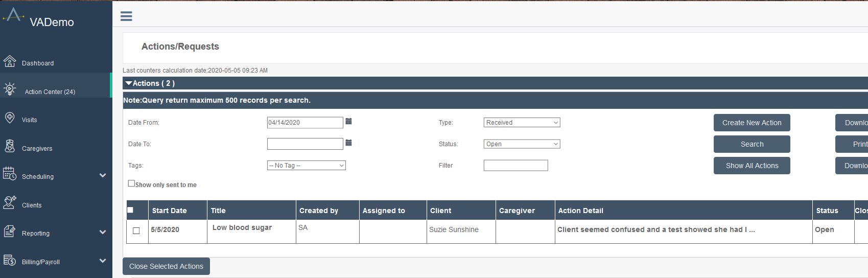Click the Close Selected Actions button

coord(166,266)
